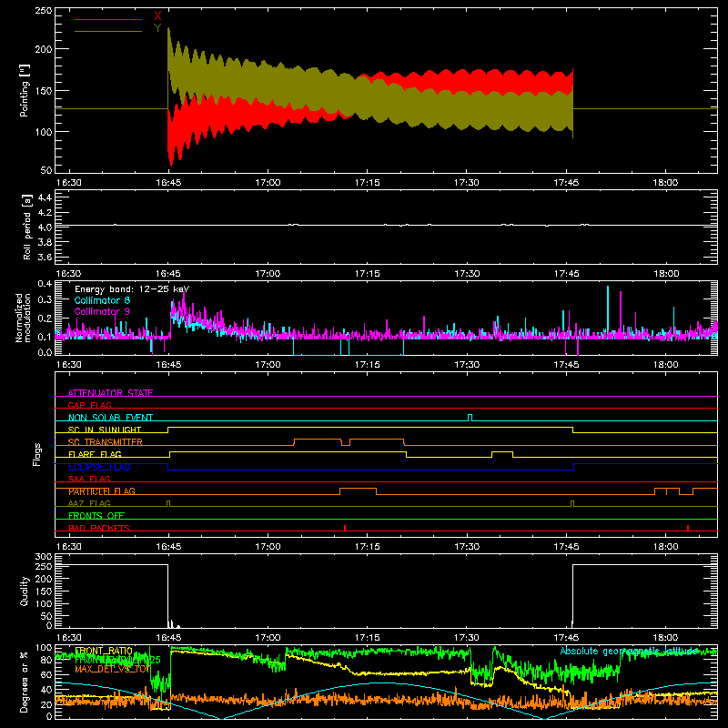Click 50 tick label on Pointing axis
Image resolution: width=728 pixels, height=728 pixels.
tap(46, 170)
